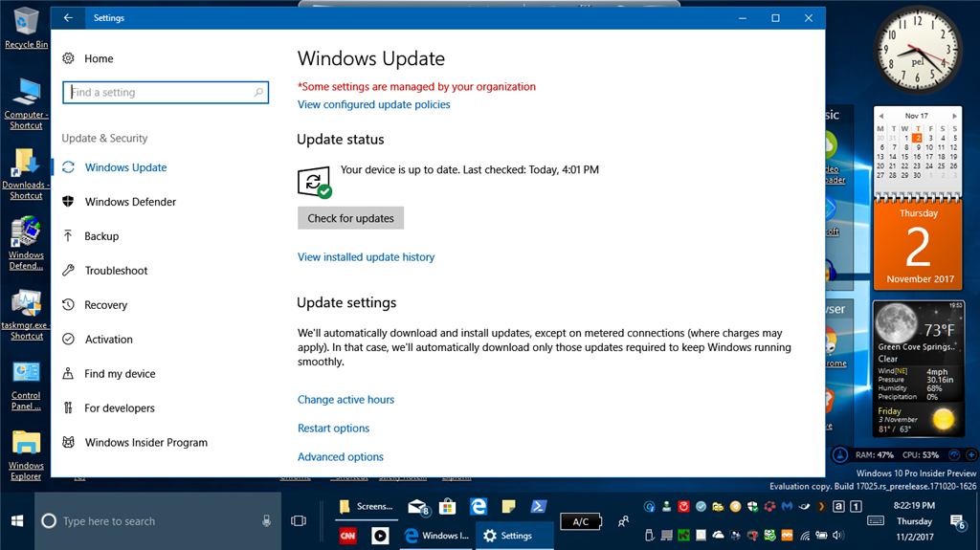Click View configured update policies
The image size is (980, 550).
pos(374,104)
